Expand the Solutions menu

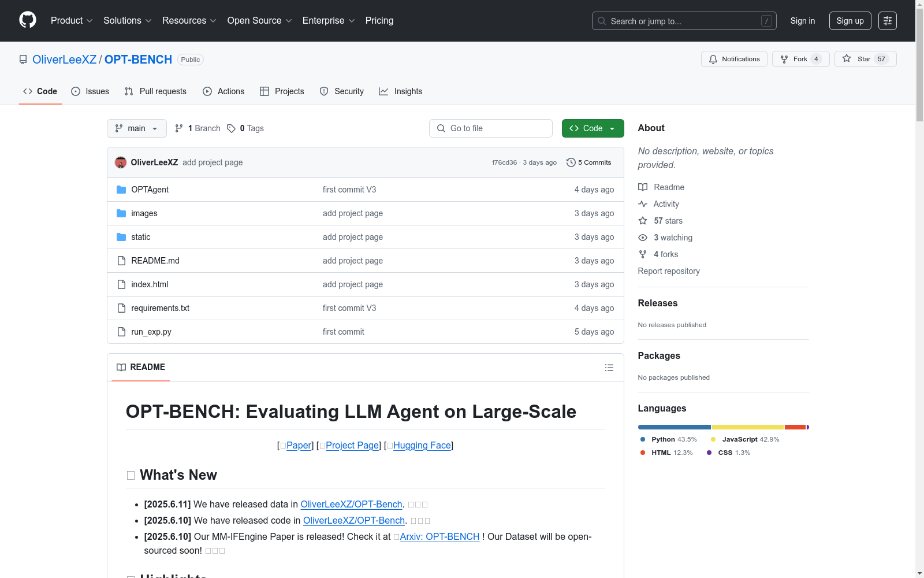128,21
